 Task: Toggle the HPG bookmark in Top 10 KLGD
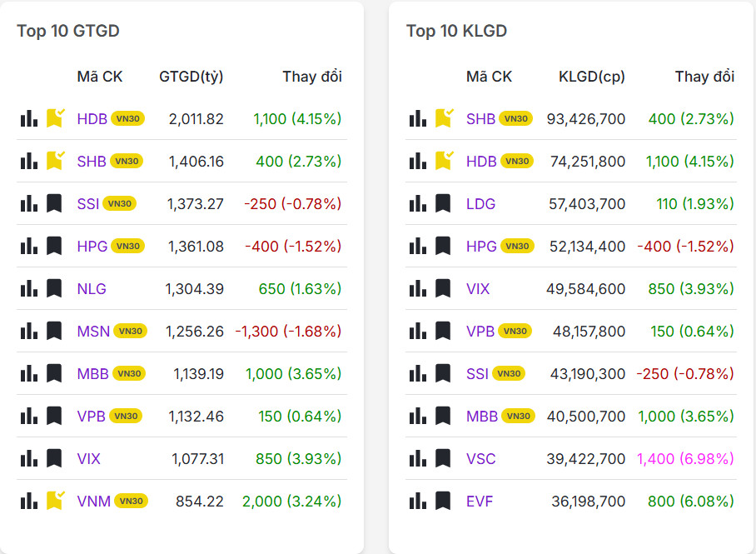[443, 246]
